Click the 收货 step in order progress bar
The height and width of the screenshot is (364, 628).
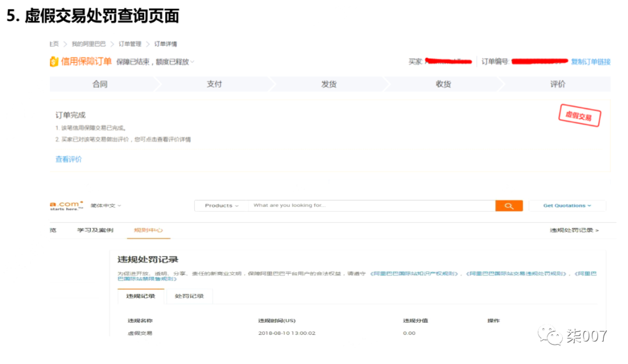coord(443,84)
